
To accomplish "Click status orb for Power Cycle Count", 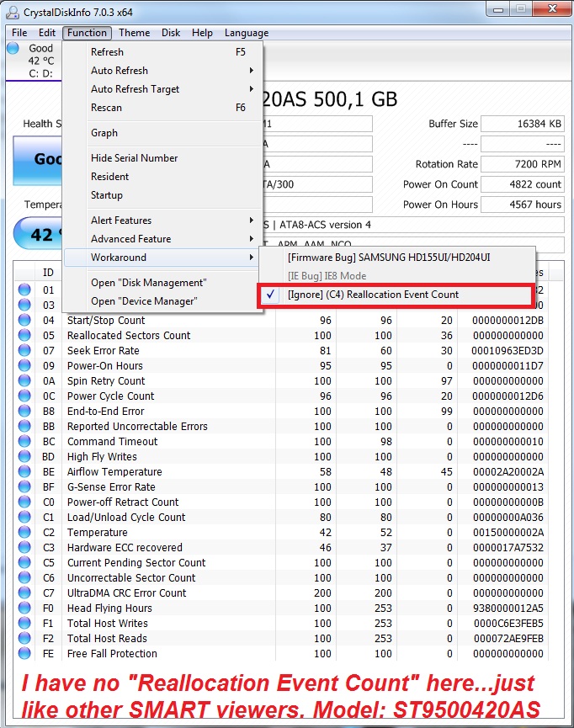I will tap(24, 396).
